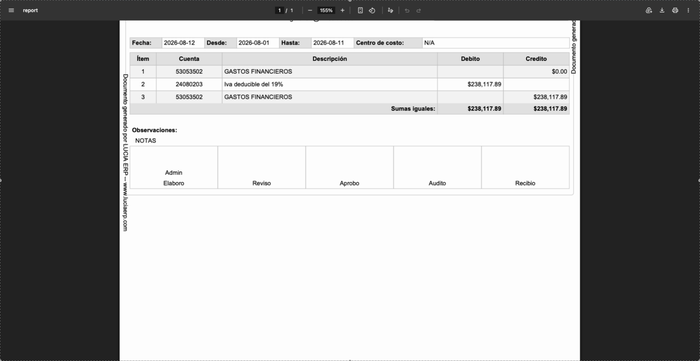Click the Credito column header
Screen dimensions: 700x361
click(536, 59)
